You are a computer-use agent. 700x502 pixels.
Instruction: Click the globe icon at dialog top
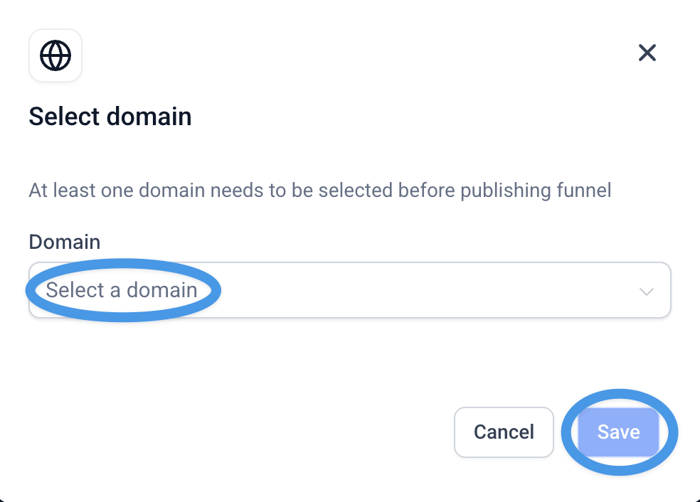pyautogui.click(x=55, y=55)
